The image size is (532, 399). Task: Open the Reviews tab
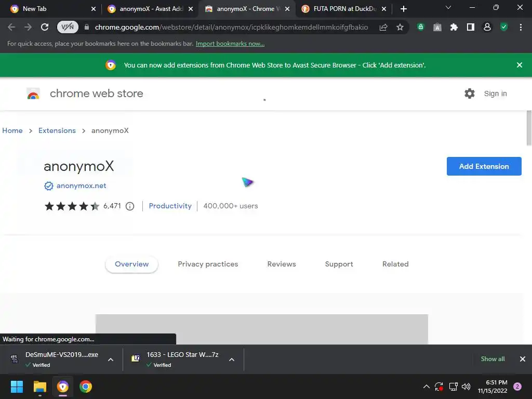click(282, 264)
